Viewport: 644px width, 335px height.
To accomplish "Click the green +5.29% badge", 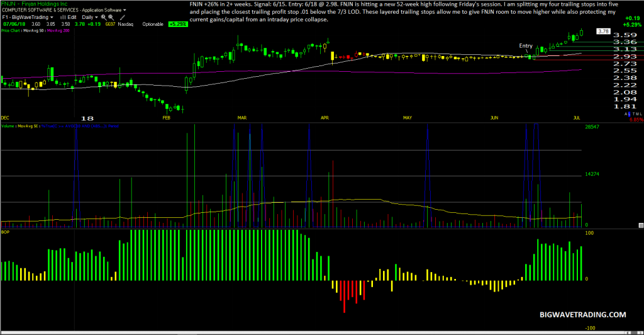I will (x=178, y=25).
